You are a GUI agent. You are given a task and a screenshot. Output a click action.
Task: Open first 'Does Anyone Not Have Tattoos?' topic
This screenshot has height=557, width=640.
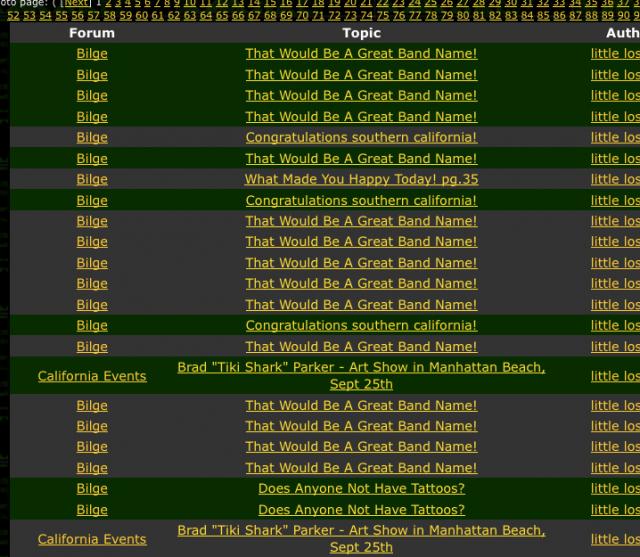click(361, 489)
